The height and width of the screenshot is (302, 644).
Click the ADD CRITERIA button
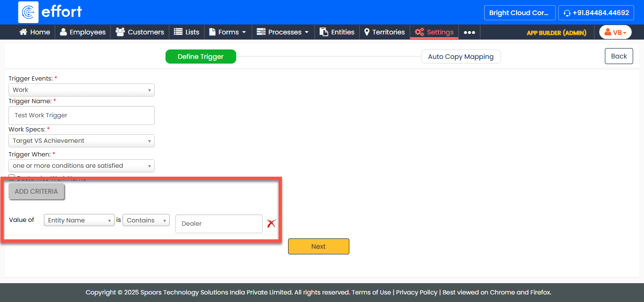coord(36,192)
